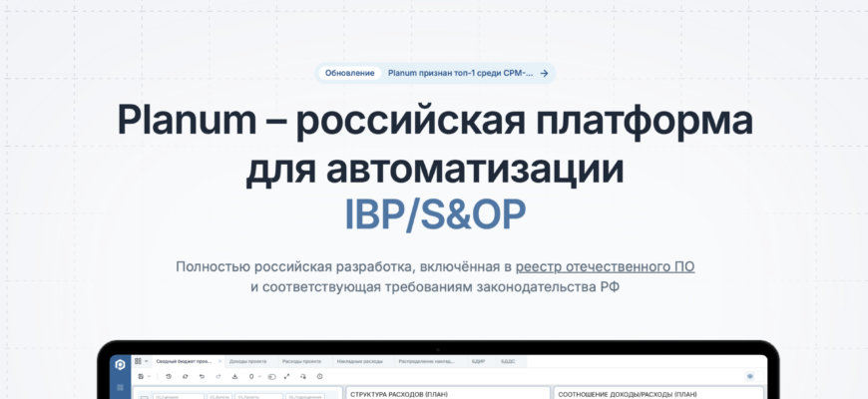This screenshot has height=399, width=868.
Task: Click the download/export icon in the toolbar
Action: [x=234, y=376]
